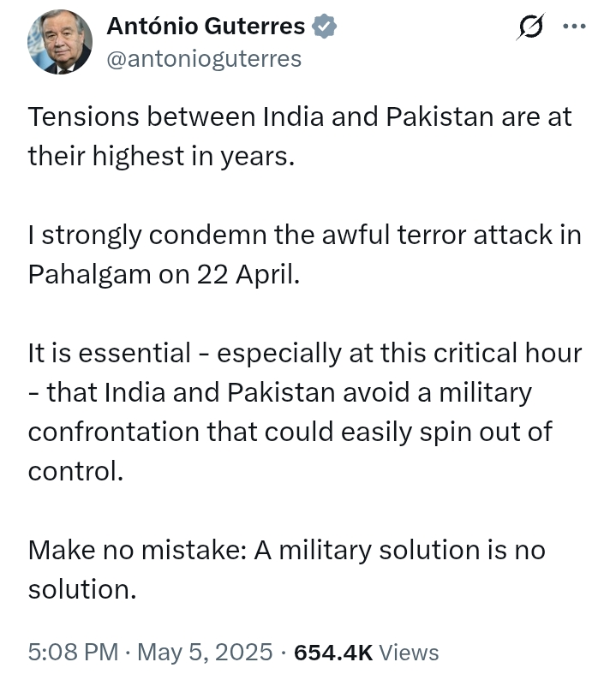Click the paragraph starting "Tensions between India"
The height and width of the screenshot is (686, 616).
(x=299, y=136)
